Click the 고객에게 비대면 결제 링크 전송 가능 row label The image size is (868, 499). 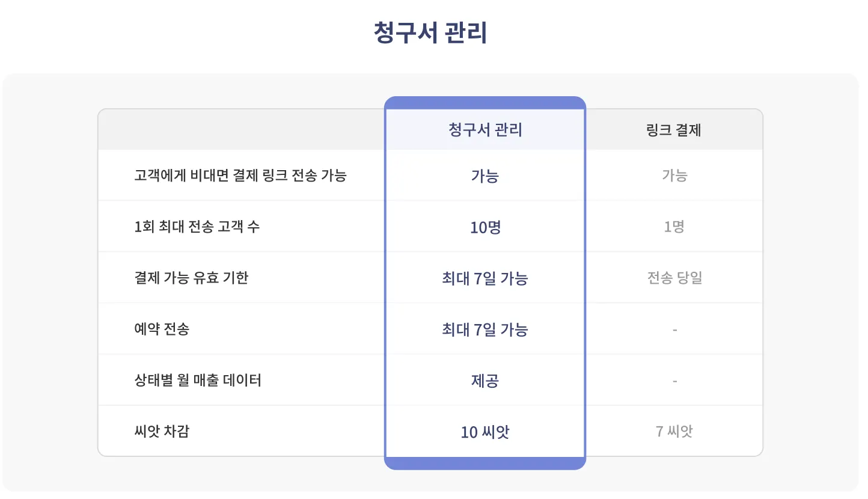(x=240, y=176)
